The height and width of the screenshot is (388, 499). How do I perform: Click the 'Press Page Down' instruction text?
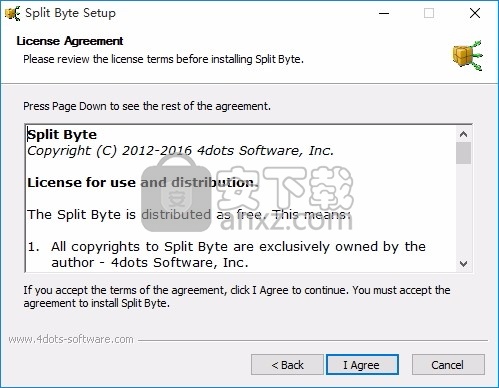pyautogui.click(x=147, y=106)
